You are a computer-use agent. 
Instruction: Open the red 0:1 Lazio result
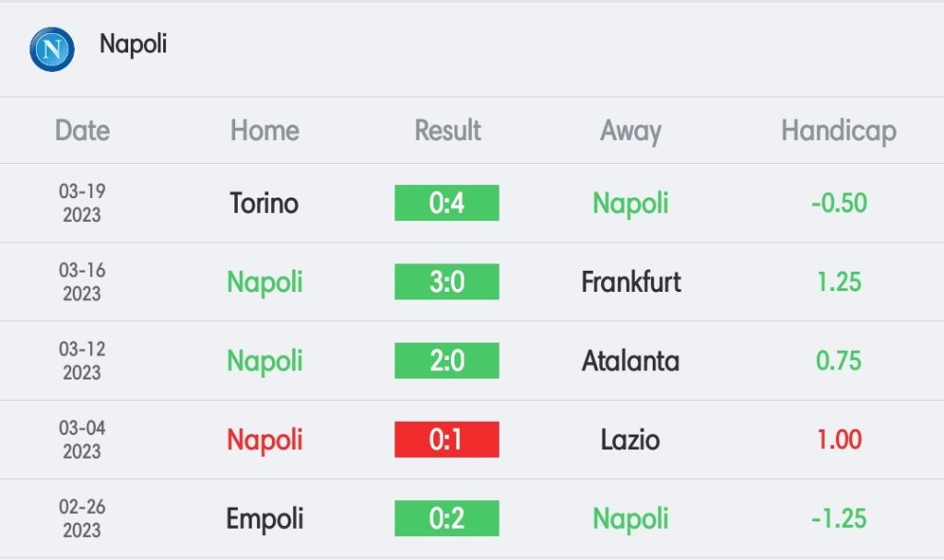point(447,439)
